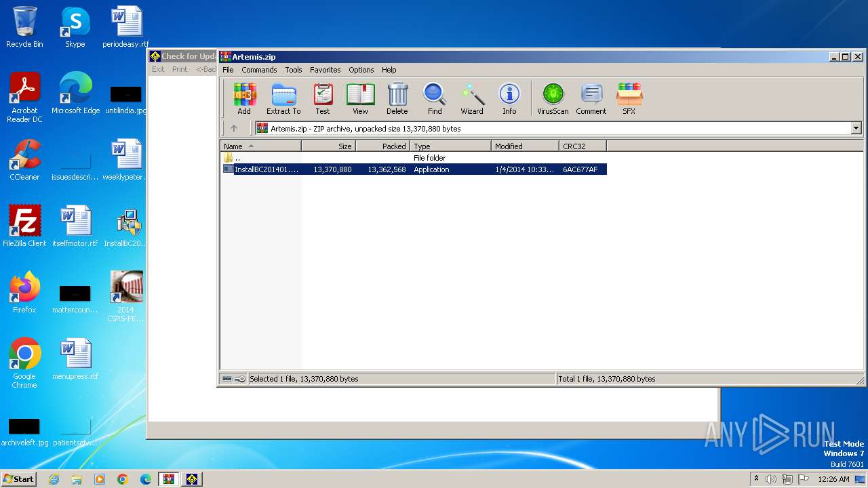868x488 pixels.
Task: Launch the Wizard tool
Action: (x=472, y=99)
